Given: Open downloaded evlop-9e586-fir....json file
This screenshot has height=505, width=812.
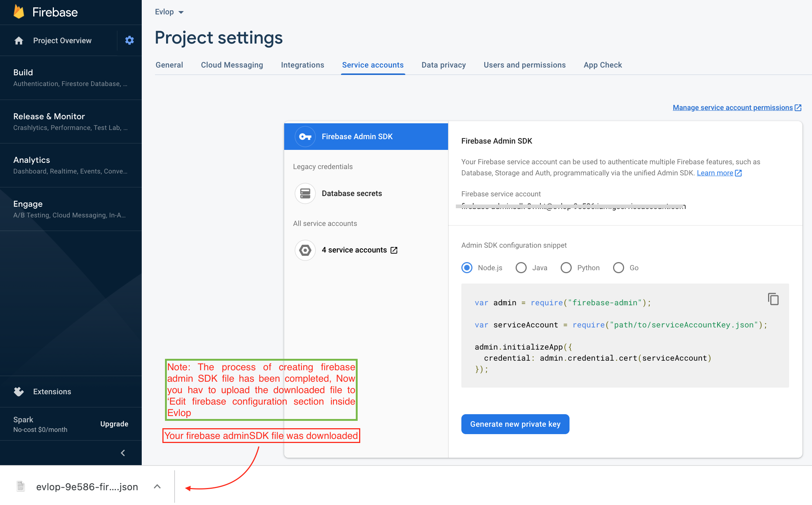Looking at the screenshot, I should (x=87, y=487).
